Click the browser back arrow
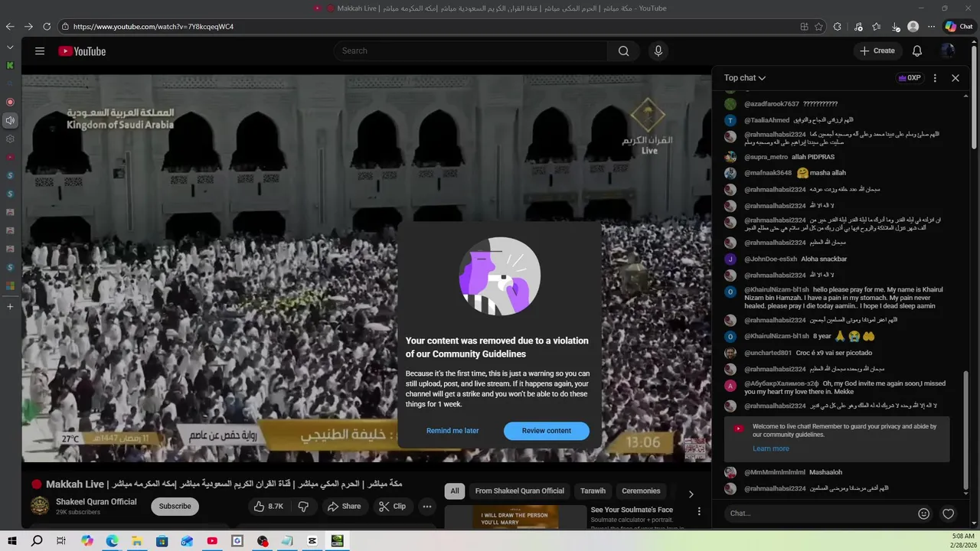The height and width of the screenshot is (551, 980). [10, 26]
